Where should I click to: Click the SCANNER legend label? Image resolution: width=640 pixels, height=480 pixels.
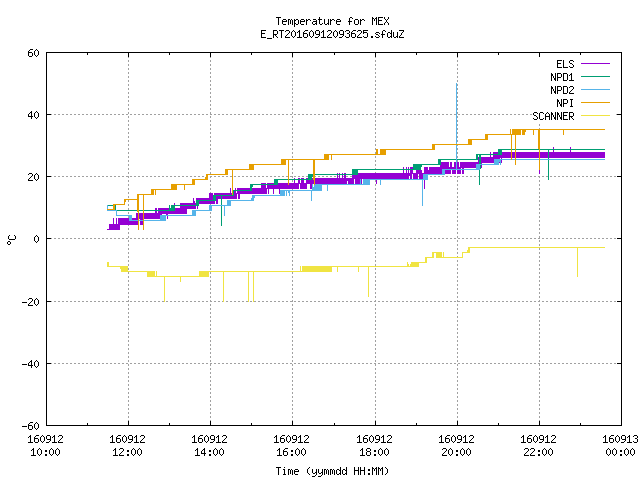pos(553,116)
